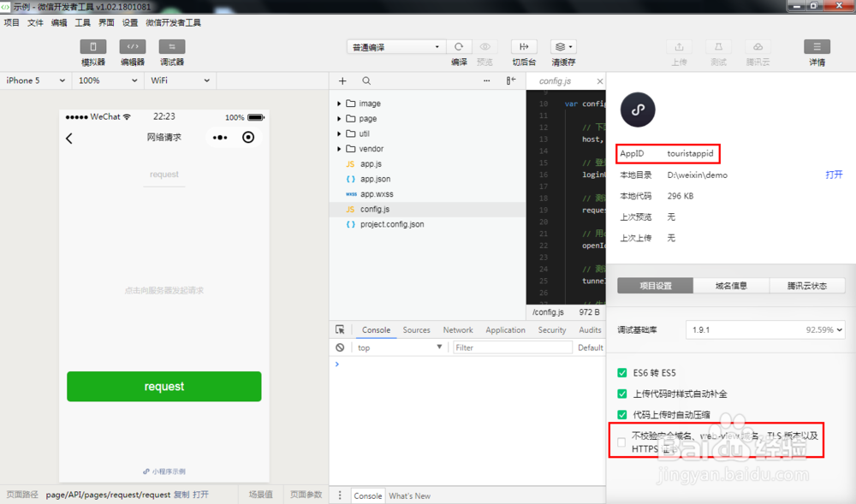Open the 设置 menu

(130, 22)
